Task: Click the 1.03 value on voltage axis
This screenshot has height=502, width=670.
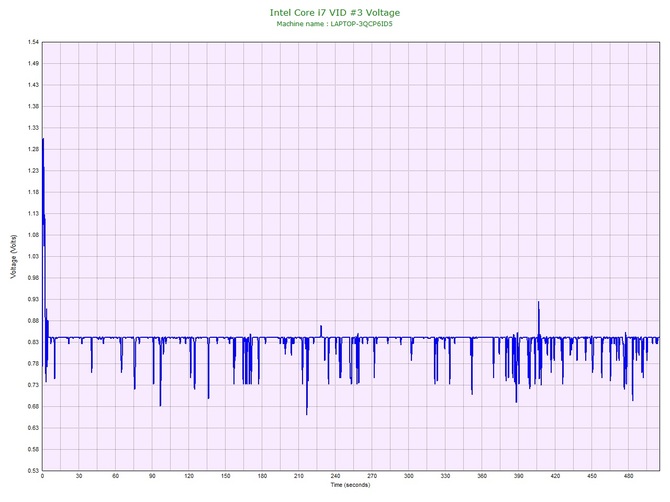Action: 33,256
